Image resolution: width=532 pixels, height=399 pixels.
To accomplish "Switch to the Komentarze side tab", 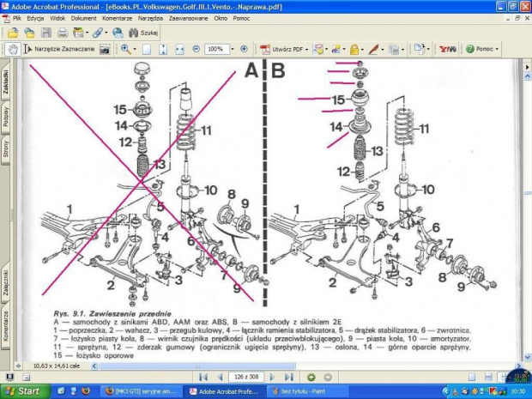I will (5, 326).
